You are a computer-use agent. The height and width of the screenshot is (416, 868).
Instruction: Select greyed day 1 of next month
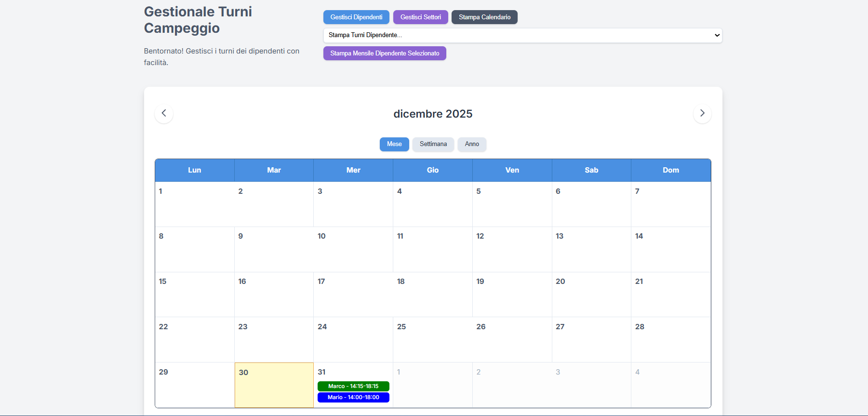tap(433, 385)
